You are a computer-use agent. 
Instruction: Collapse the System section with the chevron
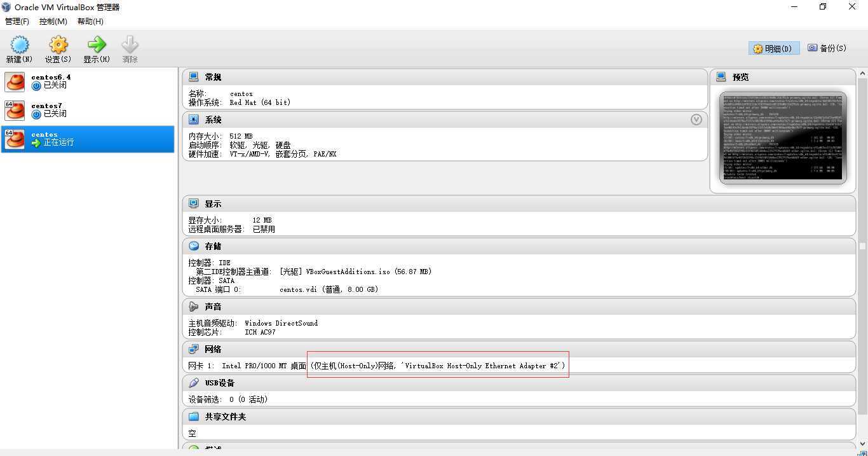(x=696, y=120)
